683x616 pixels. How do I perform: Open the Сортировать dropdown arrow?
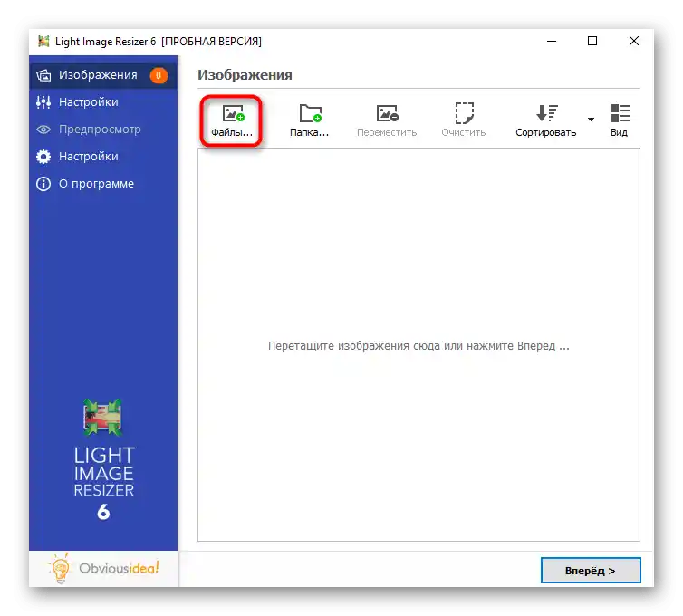pyautogui.click(x=591, y=120)
